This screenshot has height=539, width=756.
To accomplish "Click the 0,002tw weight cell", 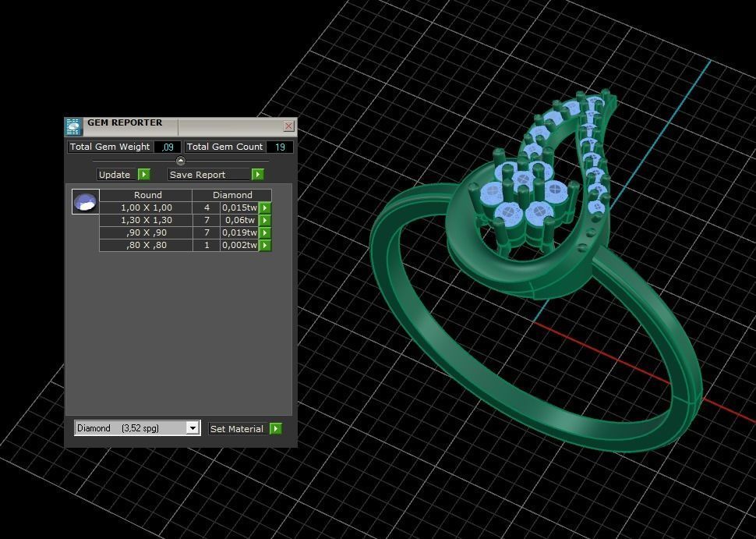I will (239, 246).
